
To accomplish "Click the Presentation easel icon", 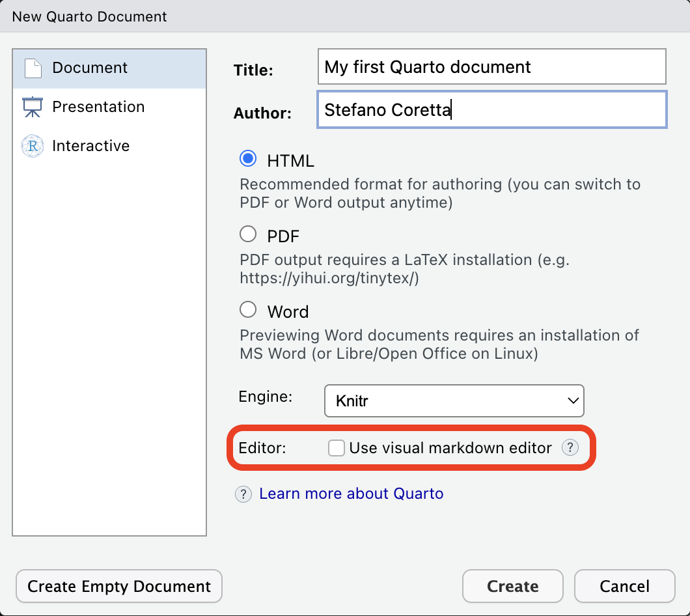I will [x=33, y=107].
